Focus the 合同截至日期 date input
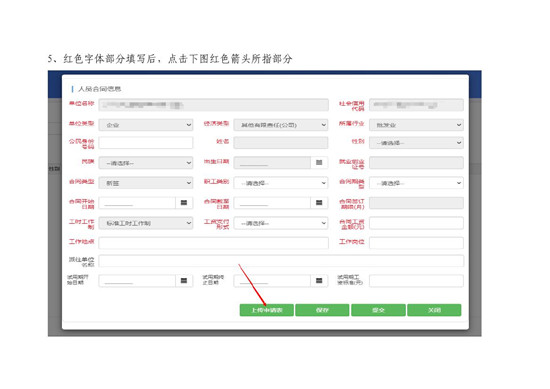 pos(273,203)
